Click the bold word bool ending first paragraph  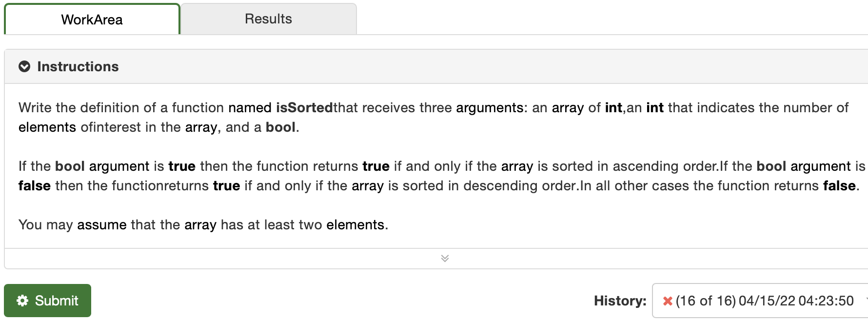[x=280, y=127]
